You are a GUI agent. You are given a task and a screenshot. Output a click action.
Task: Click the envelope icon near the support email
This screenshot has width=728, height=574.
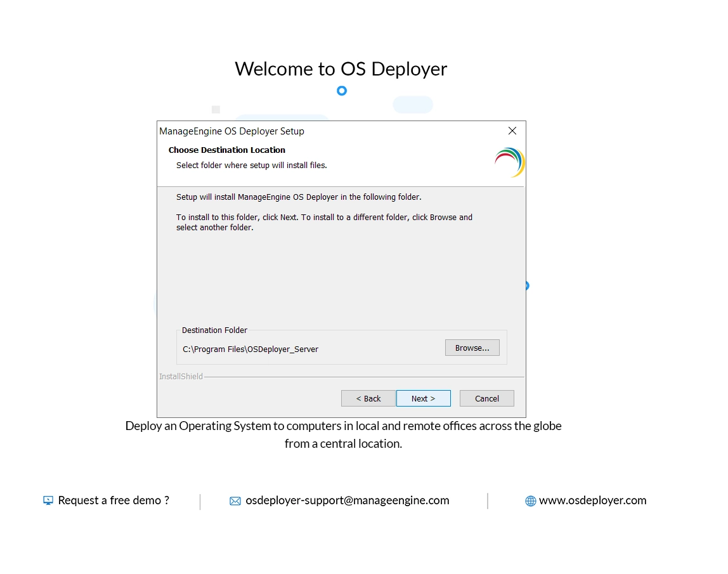click(236, 500)
